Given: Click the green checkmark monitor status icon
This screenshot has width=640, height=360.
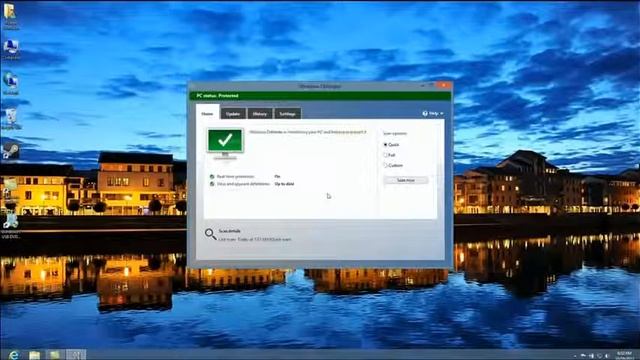Looking at the screenshot, I should click(x=225, y=144).
